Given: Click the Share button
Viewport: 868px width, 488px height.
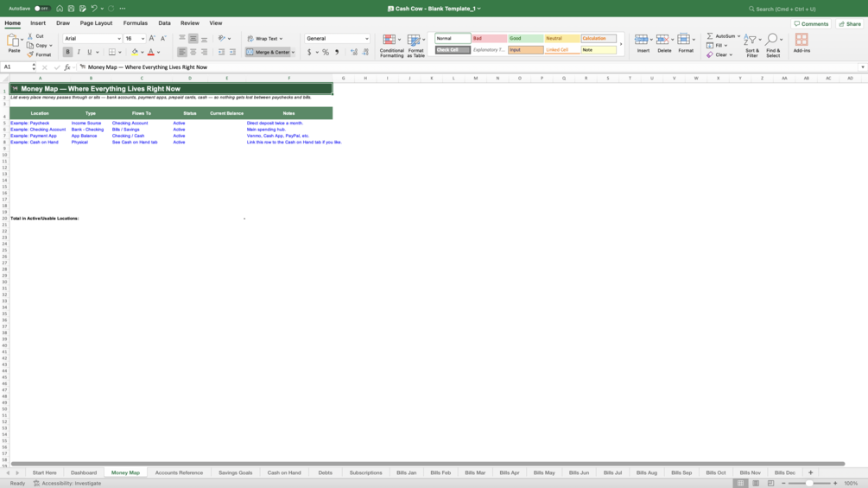Looking at the screenshot, I should (x=850, y=24).
